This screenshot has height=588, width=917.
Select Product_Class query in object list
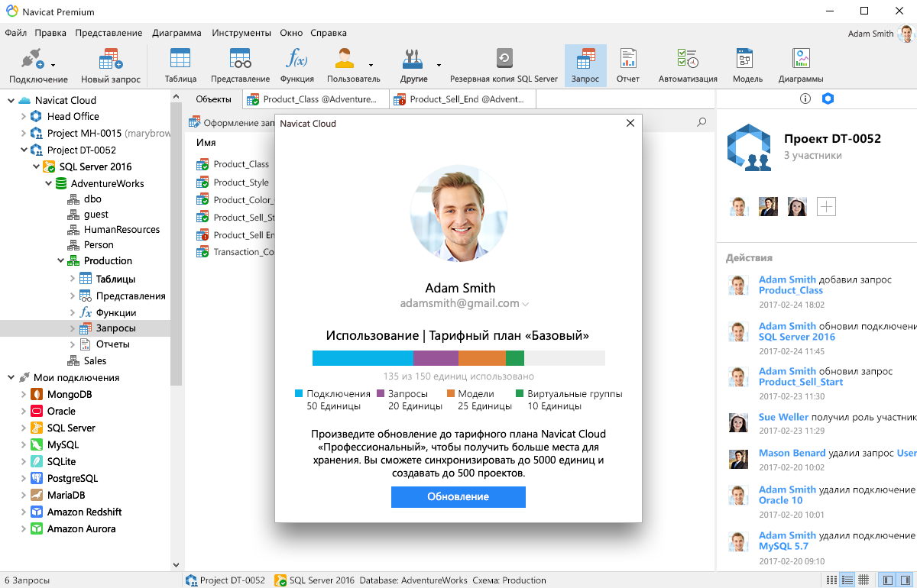pyautogui.click(x=233, y=164)
